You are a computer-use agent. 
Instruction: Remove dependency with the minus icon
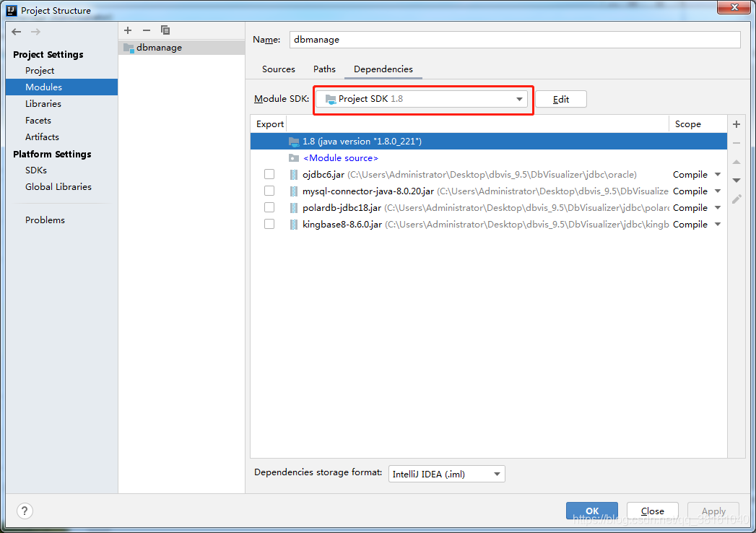coord(737,143)
